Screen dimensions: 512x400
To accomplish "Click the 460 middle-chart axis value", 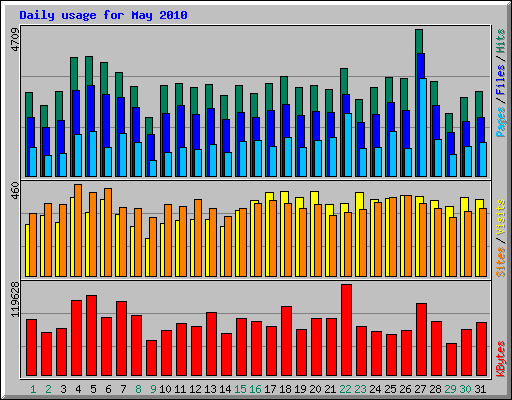I will 15,190.
